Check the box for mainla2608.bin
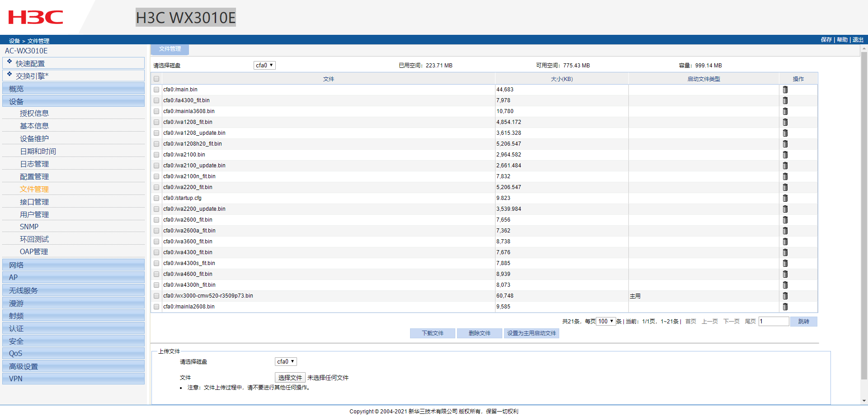868x417 pixels. (x=156, y=307)
